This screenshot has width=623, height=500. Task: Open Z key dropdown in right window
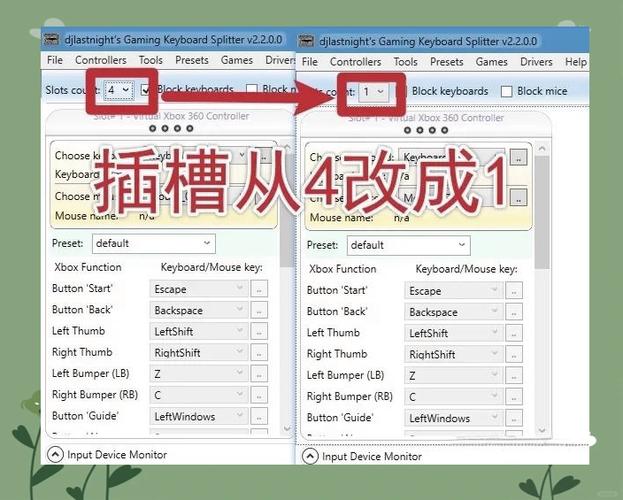[x=453, y=376]
